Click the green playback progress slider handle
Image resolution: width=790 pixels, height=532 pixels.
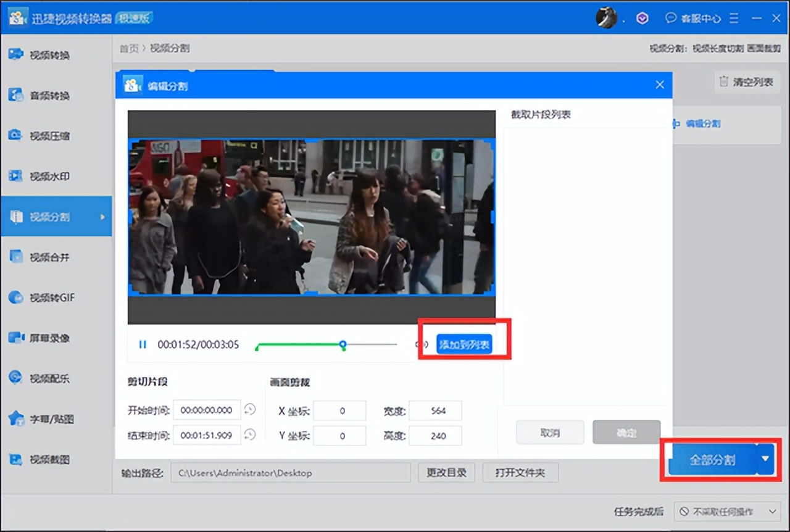(343, 344)
